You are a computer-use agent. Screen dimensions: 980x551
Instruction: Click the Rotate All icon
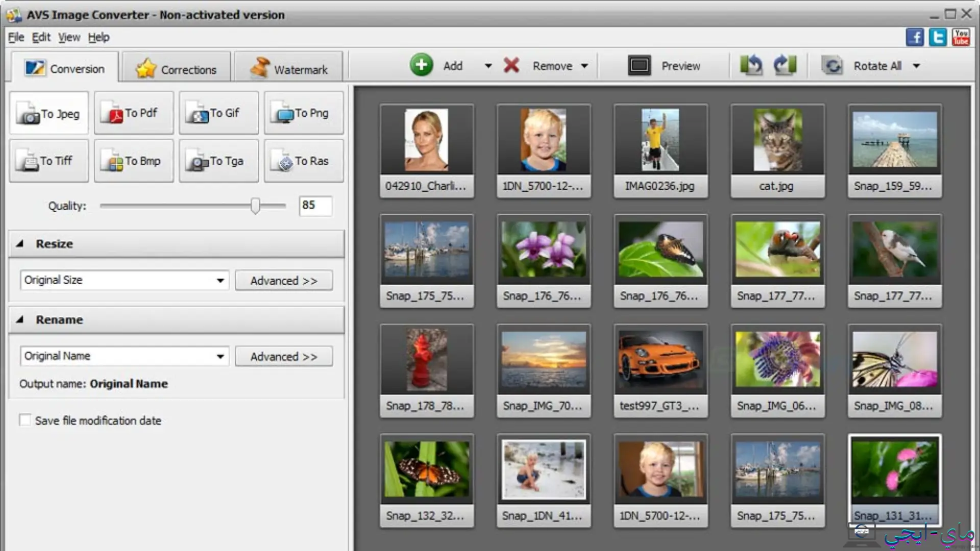832,66
